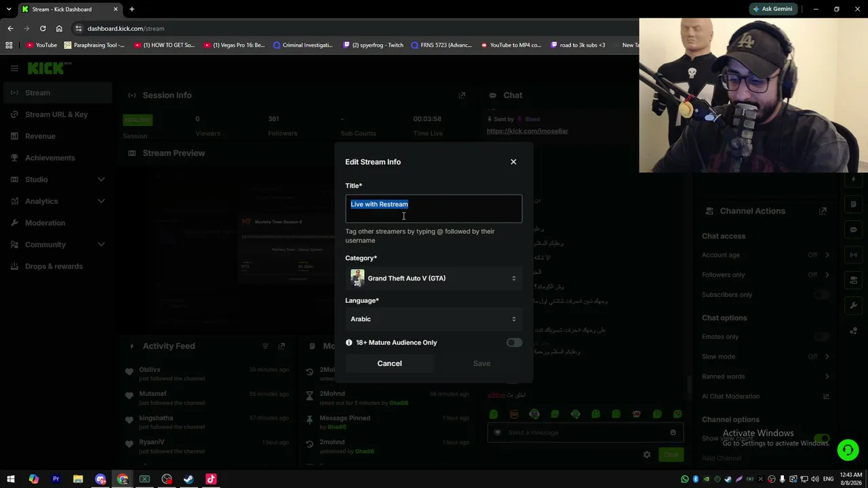Open the Moderation section

pos(57,223)
